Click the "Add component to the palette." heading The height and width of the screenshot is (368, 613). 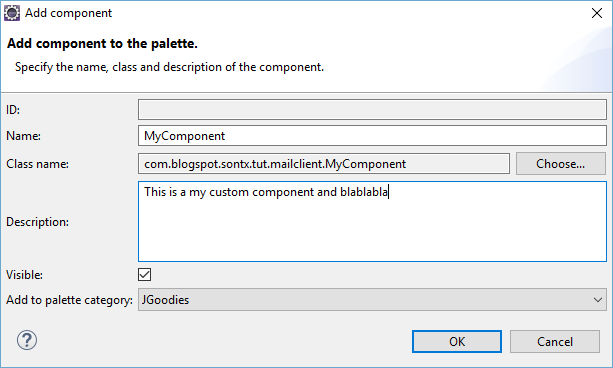(102, 43)
